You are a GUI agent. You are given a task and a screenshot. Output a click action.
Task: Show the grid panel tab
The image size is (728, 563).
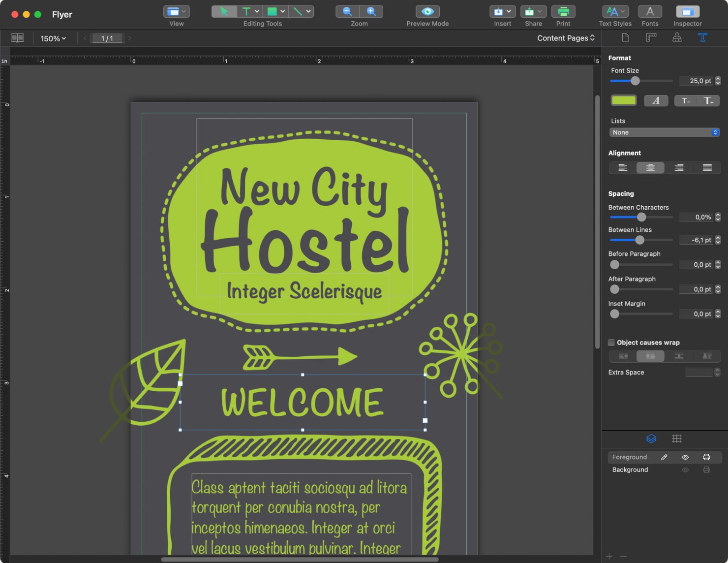pyautogui.click(x=677, y=438)
